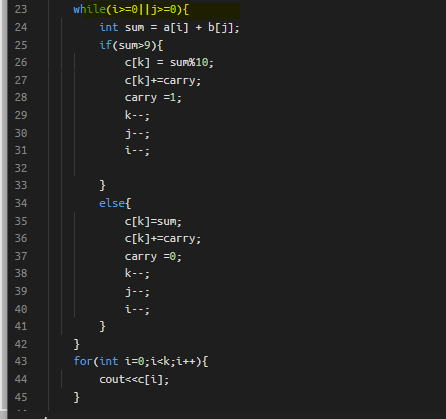Click on sum%10 expression
The width and height of the screenshot is (446, 419).
point(189,62)
